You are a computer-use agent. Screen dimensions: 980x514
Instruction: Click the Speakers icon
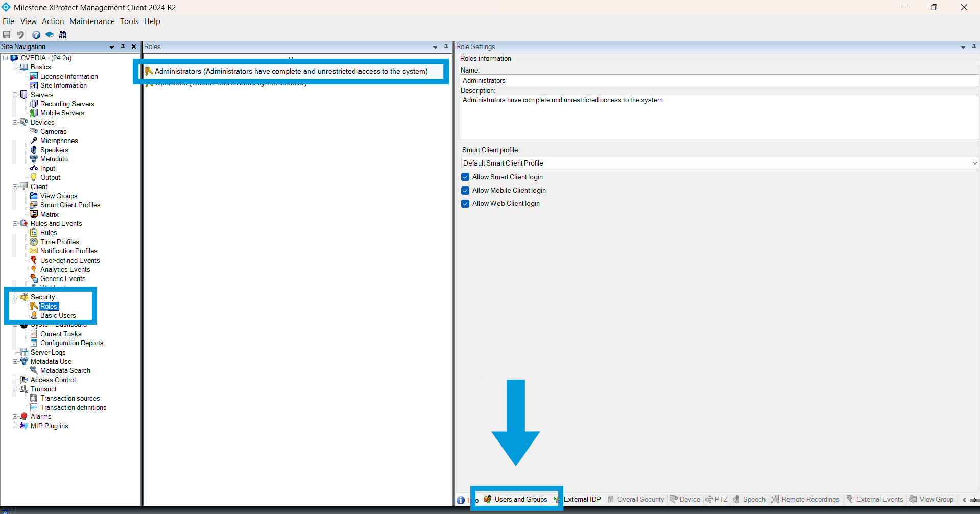tap(34, 150)
